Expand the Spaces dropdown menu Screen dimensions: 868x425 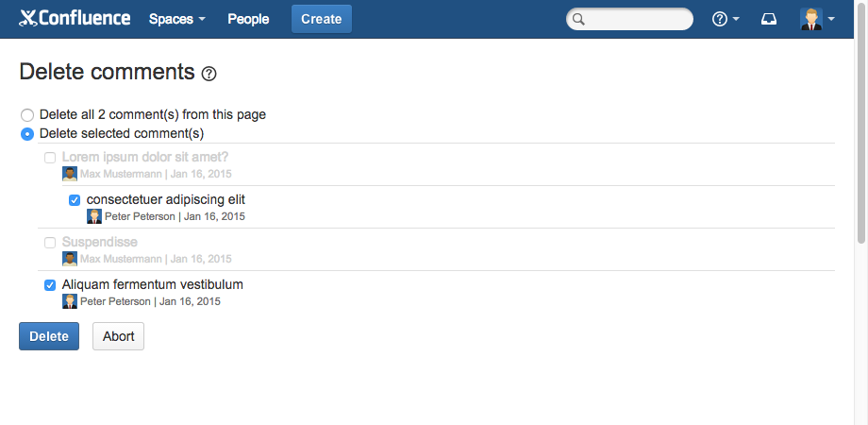tap(176, 19)
